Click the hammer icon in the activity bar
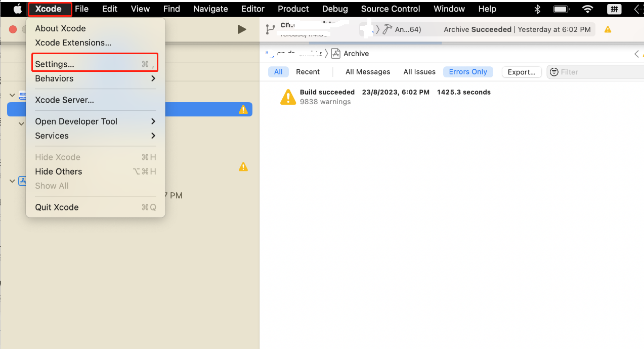The height and width of the screenshot is (349, 644). 388,29
